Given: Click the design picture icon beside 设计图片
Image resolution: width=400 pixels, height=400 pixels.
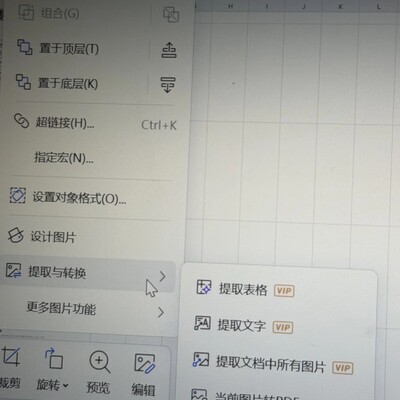Looking at the screenshot, I should (x=15, y=235).
